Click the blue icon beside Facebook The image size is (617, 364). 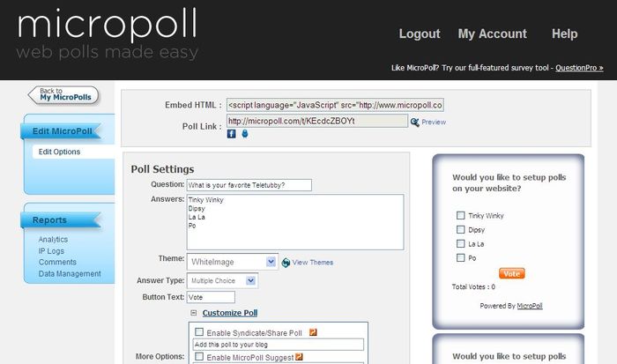[x=244, y=134]
